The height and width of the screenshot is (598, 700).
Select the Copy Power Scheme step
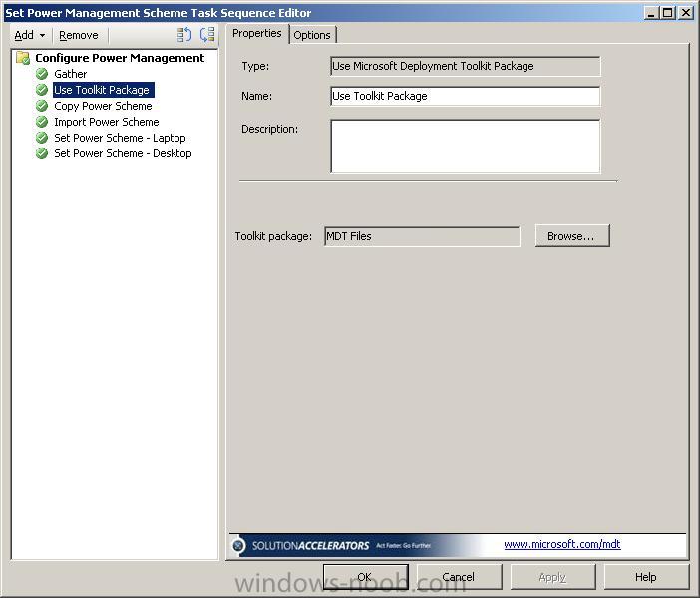pos(103,106)
